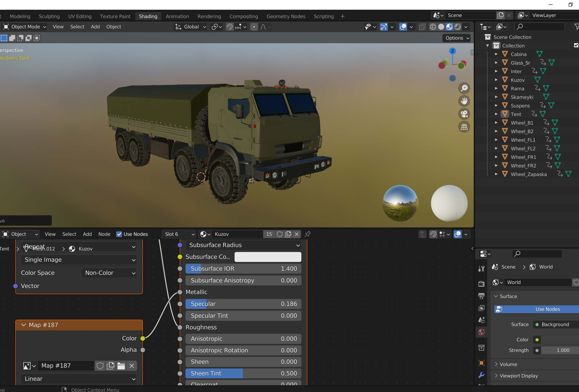The width and height of the screenshot is (579, 392).
Task: Open Modifier properties wrench icon
Action: 481,375
